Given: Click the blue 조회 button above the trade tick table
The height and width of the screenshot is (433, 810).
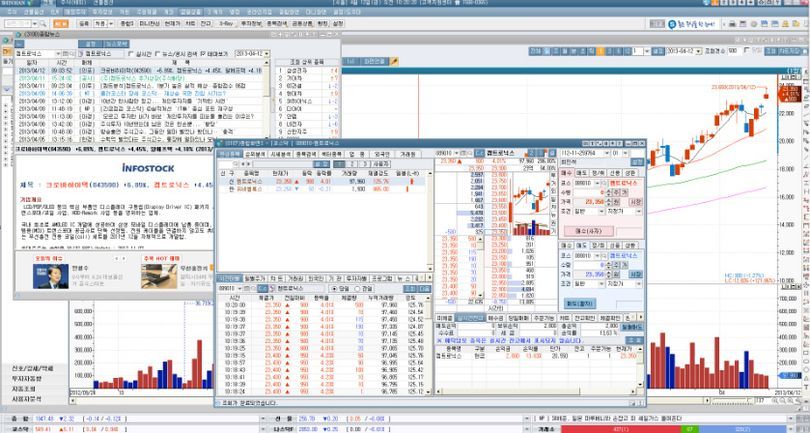Looking at the screenshot, I should point(409,288).
